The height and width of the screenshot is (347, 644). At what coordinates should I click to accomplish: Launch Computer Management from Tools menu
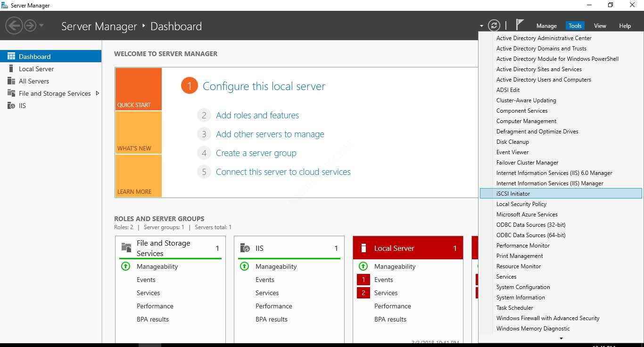point(561,121)
